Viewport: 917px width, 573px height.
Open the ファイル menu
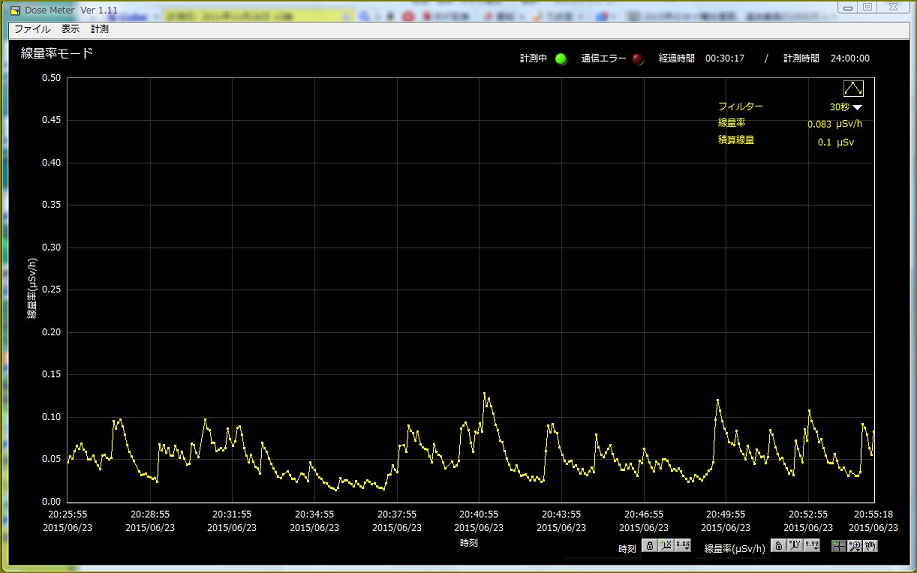[x=32, y=30]
